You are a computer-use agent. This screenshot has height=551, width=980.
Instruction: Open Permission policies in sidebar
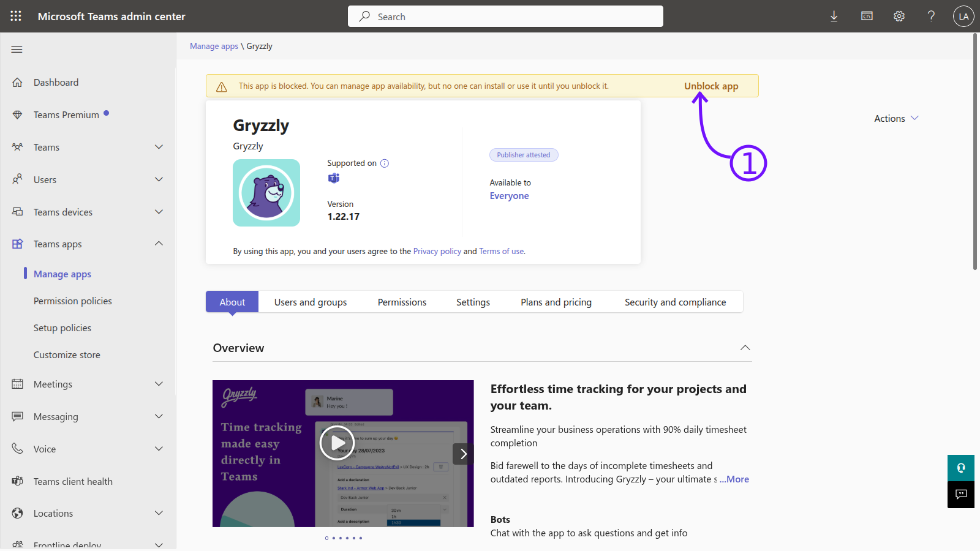point(73,301)
